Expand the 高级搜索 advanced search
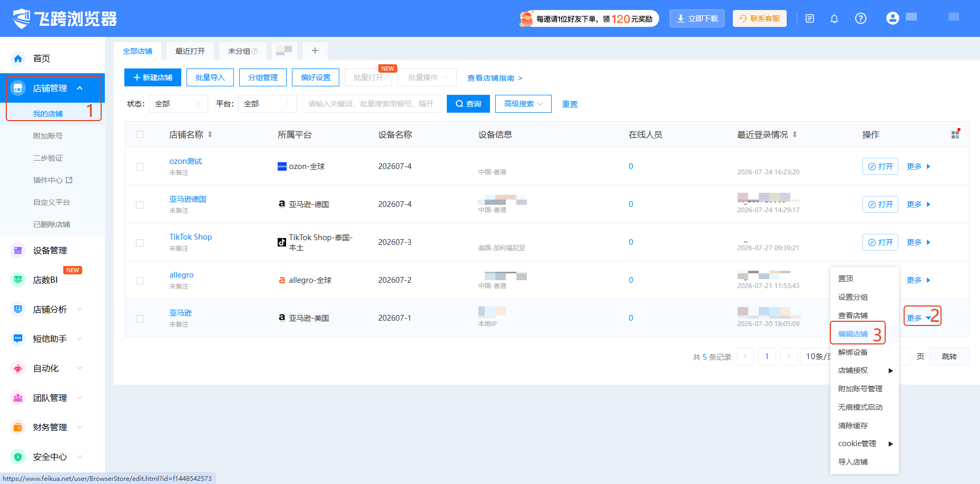The image size is (980, 484). (523, 104)
